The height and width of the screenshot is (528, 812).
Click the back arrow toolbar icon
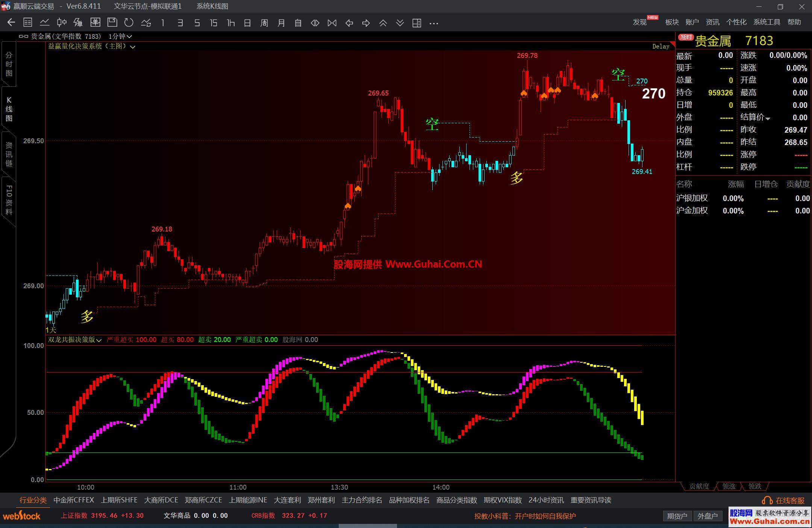click(x=11, y=23)
